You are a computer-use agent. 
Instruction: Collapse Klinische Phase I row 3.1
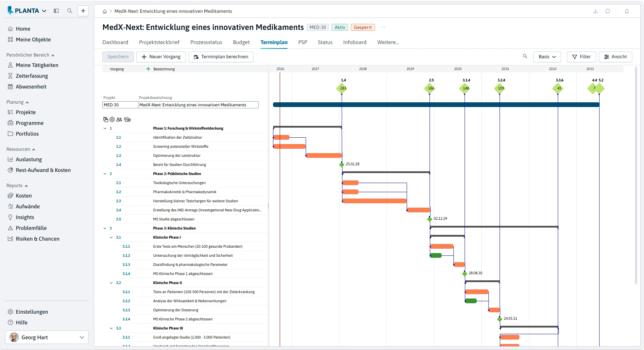point(111,237)
